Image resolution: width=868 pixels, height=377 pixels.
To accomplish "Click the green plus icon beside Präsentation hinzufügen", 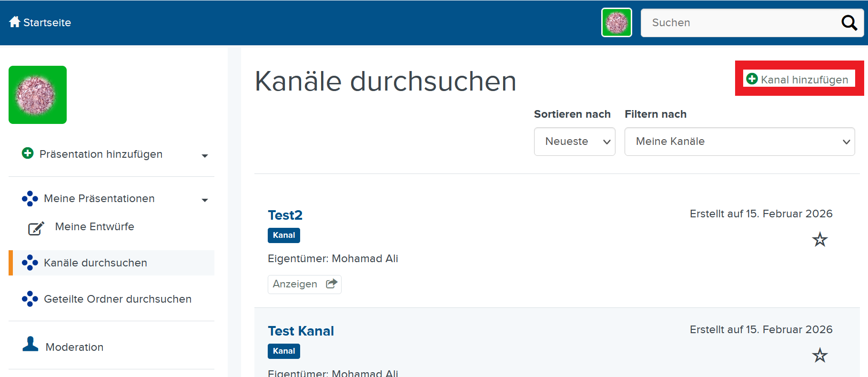I will click(x=27, y=153).
